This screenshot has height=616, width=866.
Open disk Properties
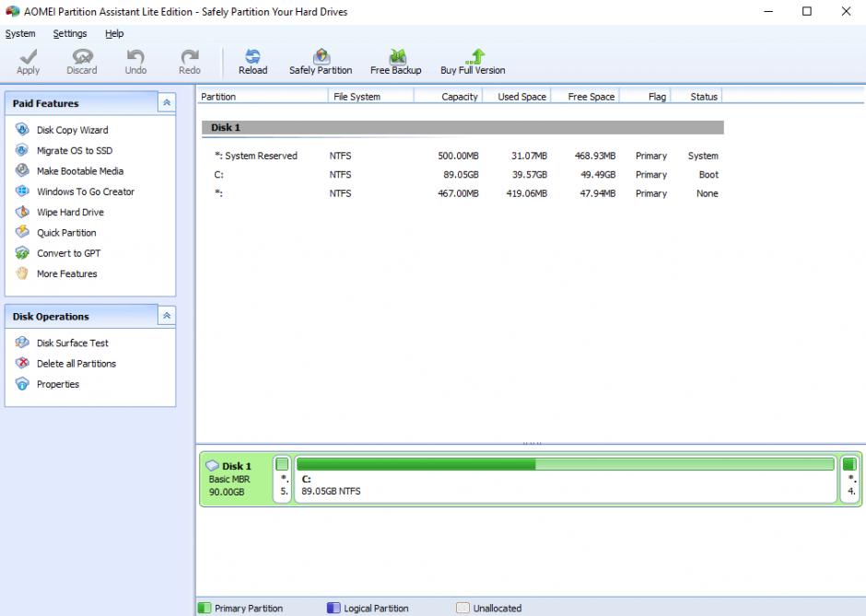58,384
